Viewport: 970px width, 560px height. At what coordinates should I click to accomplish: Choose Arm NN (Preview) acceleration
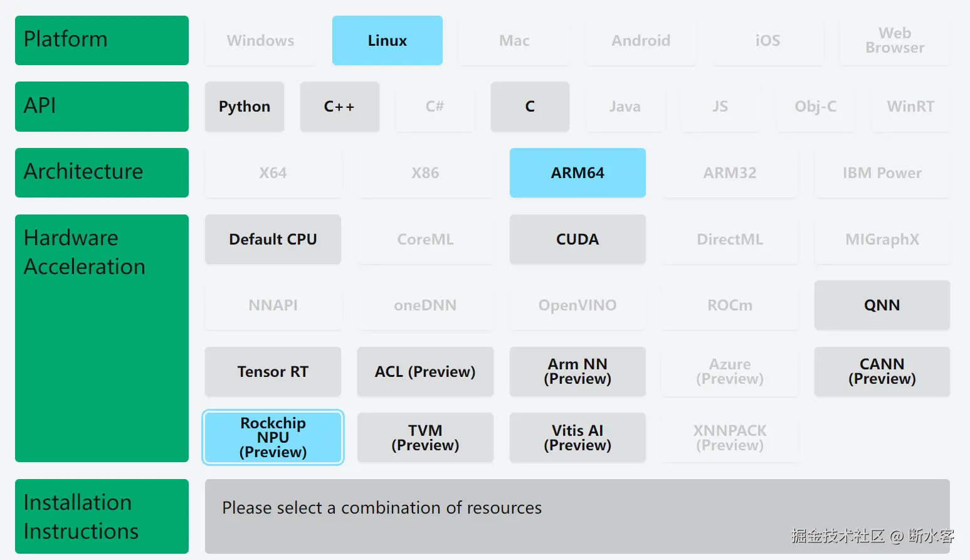[x=577, y=372]
